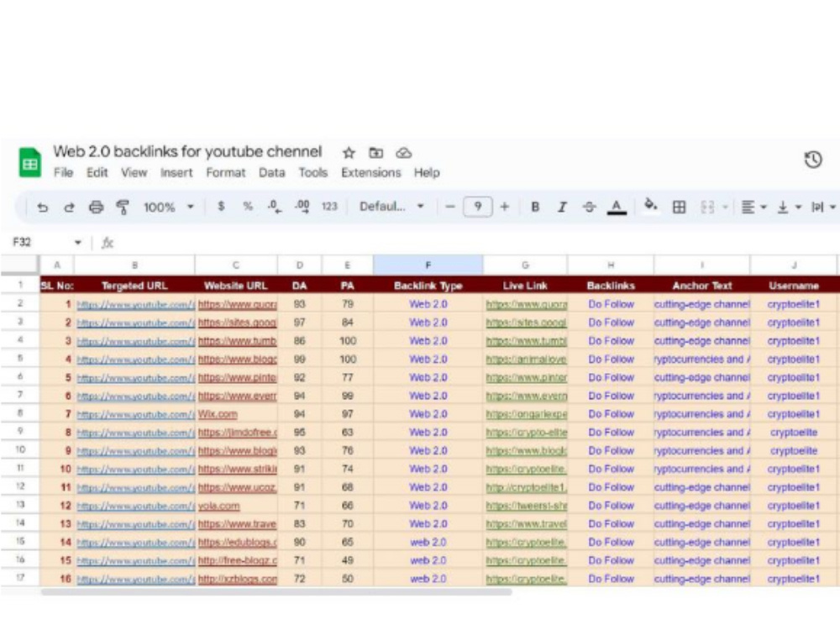
Task: Open text wrapping dropdown
Action: tap(823, 207)
